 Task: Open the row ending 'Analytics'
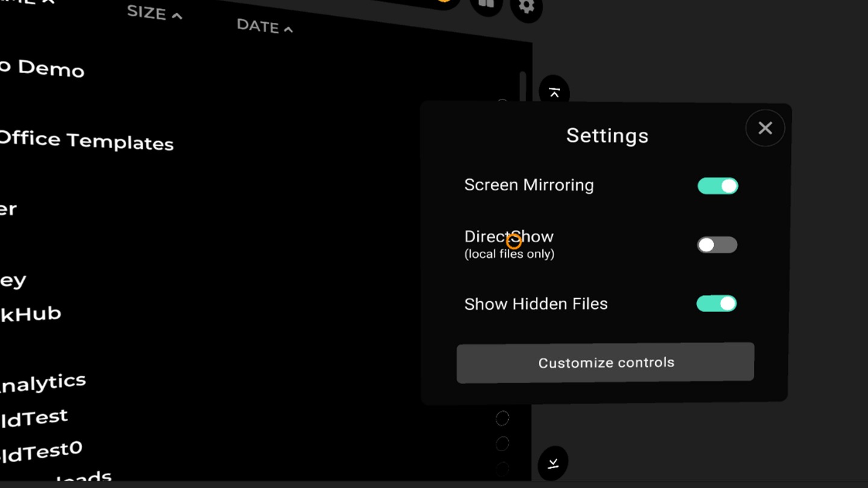pos(42,383)
